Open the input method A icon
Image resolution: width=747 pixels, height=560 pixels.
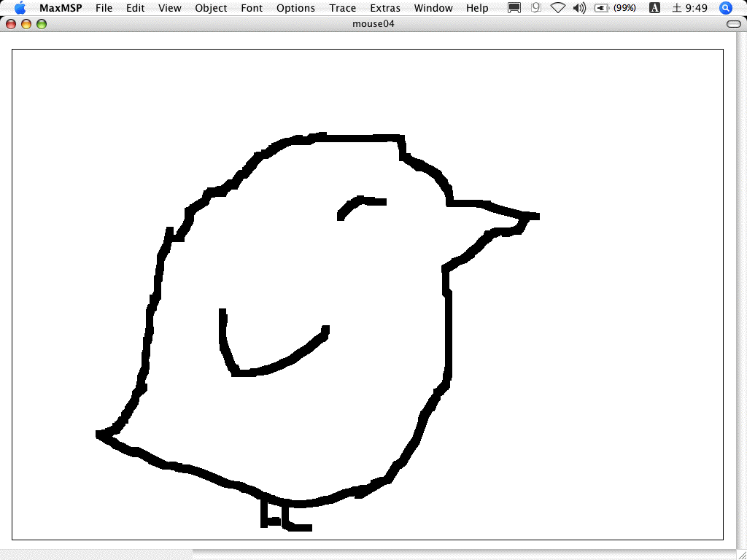654,7
